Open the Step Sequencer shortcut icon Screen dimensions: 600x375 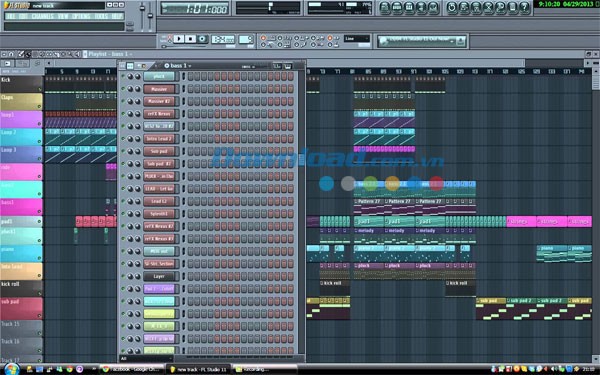(x=397, y=8)
